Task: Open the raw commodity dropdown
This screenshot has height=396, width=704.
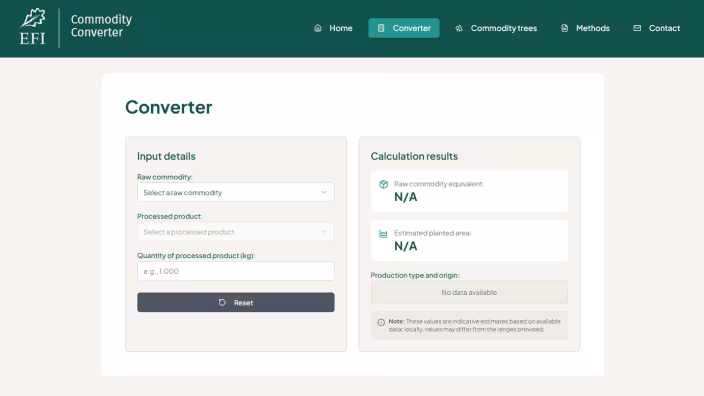Action: click(236, 192)
